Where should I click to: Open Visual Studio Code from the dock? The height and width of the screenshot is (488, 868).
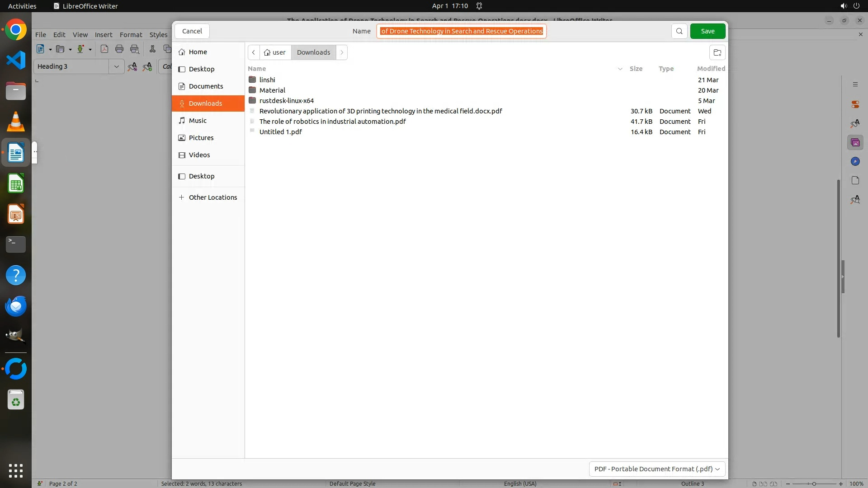(16, 60)
